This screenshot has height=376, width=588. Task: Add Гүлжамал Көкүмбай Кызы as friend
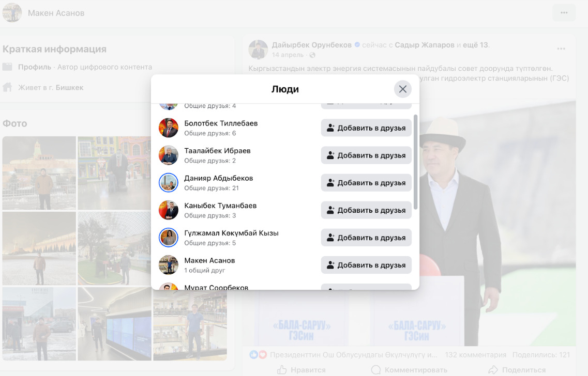pos(366,238)
